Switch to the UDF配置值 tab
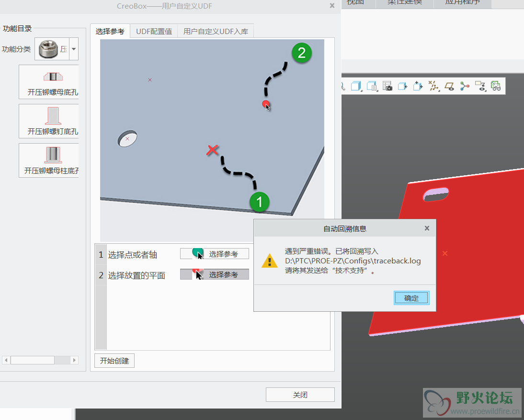The height and width of the screenshot is (420, 524). (154, 32)
